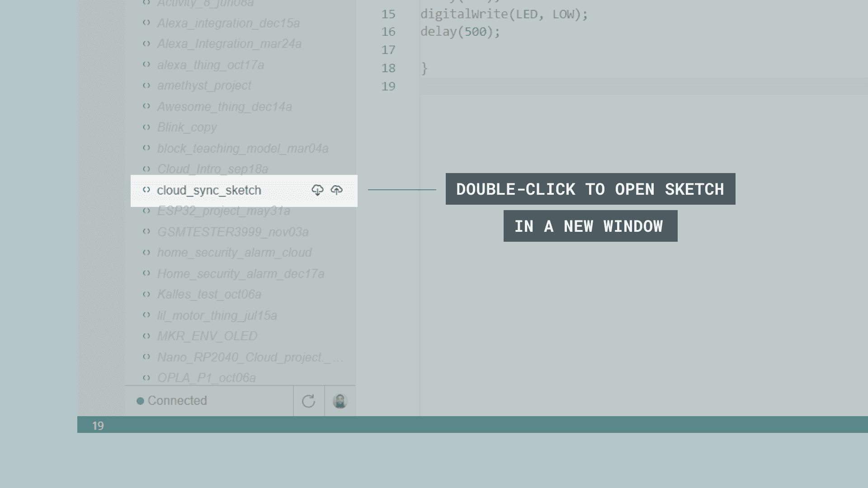The width and height of the screenshot is (868, 488).
Task: Click the refresh icon beside Connected
Action: [308, 401]
